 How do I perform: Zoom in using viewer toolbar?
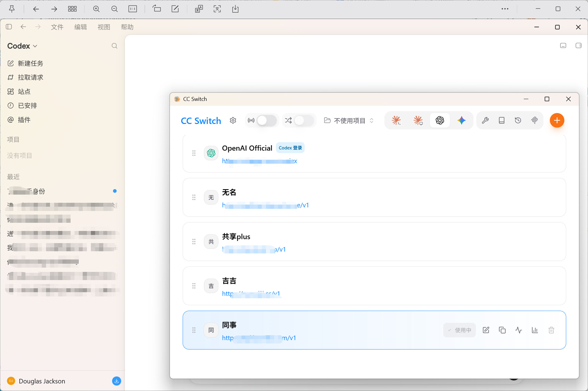(96, 9)
